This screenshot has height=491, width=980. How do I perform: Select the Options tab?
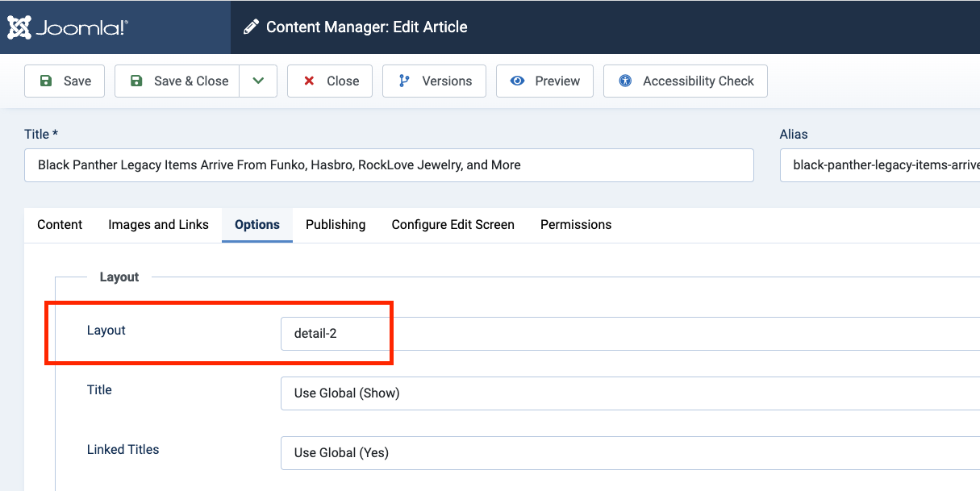(x=257, y=225)
